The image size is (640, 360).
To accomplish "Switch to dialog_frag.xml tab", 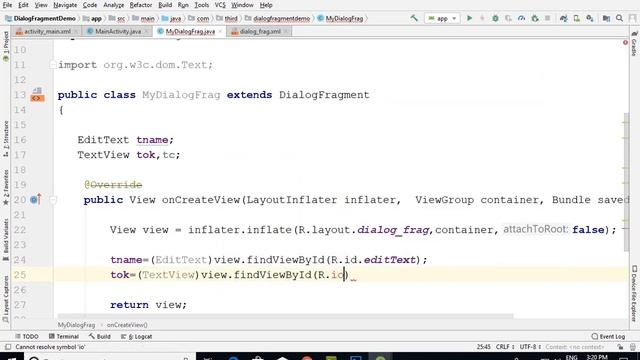I will 260,31.
